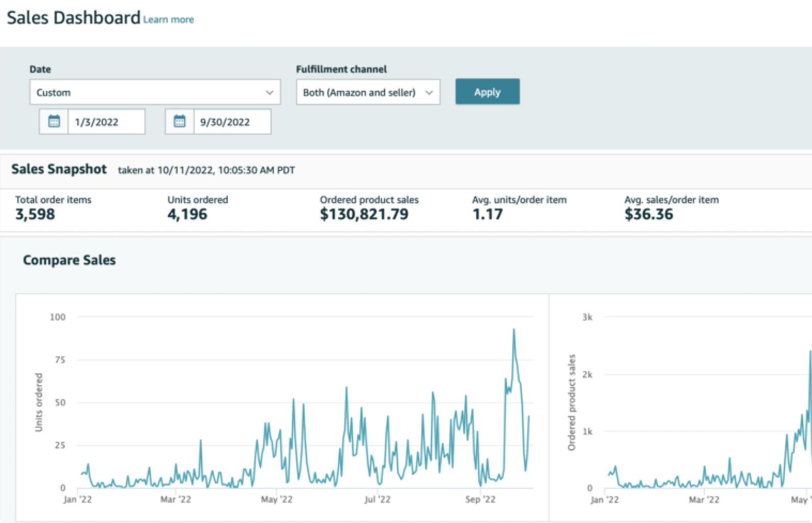
Task: Click the Compare Sales section heading
Action: click(x=69, y=260)
